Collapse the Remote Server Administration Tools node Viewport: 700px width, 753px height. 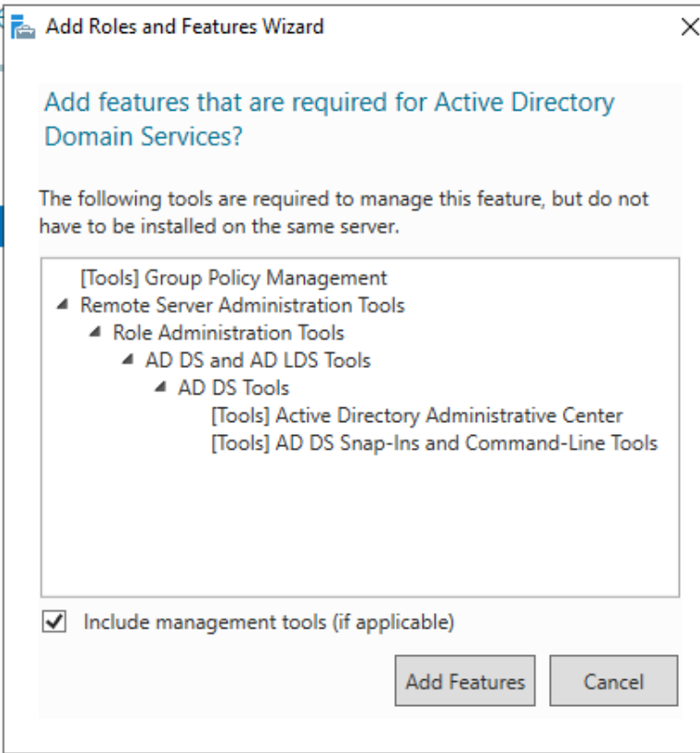62,305
